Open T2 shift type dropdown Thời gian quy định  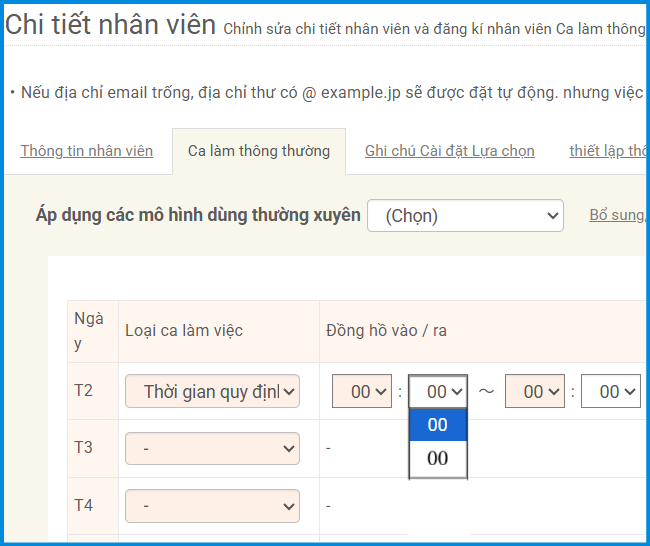click(212, 392)
